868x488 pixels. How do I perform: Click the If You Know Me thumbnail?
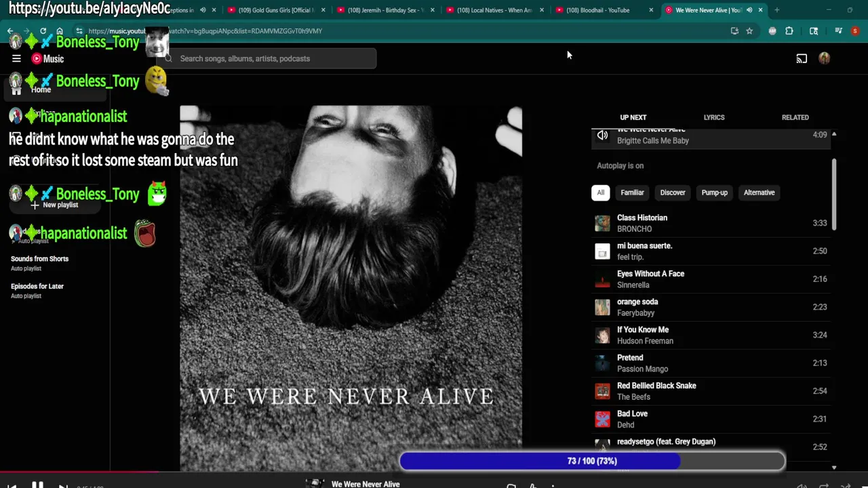pyautogui.click(x=602, y=335)
